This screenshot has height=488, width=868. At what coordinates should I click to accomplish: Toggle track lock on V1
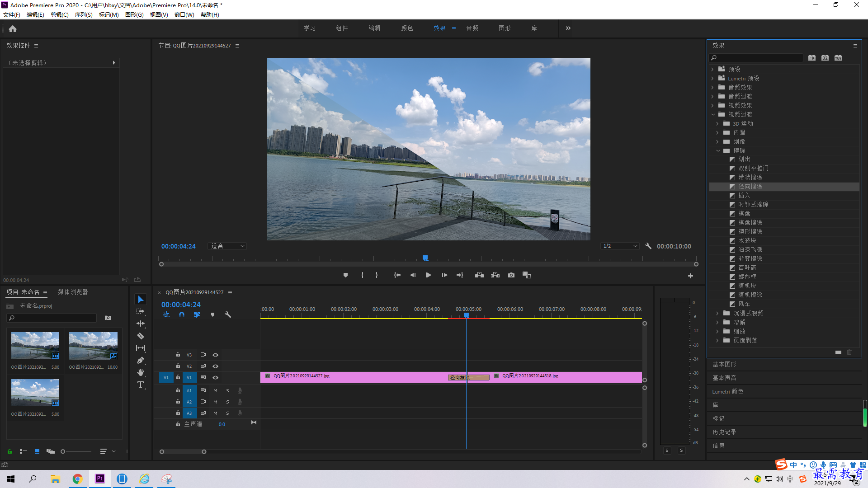coord(178,377)
